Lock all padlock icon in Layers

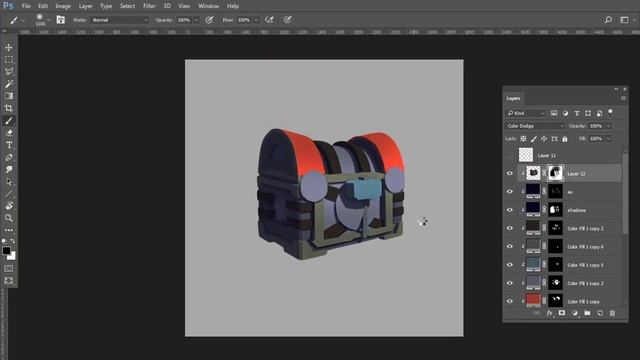coord(565,139)
